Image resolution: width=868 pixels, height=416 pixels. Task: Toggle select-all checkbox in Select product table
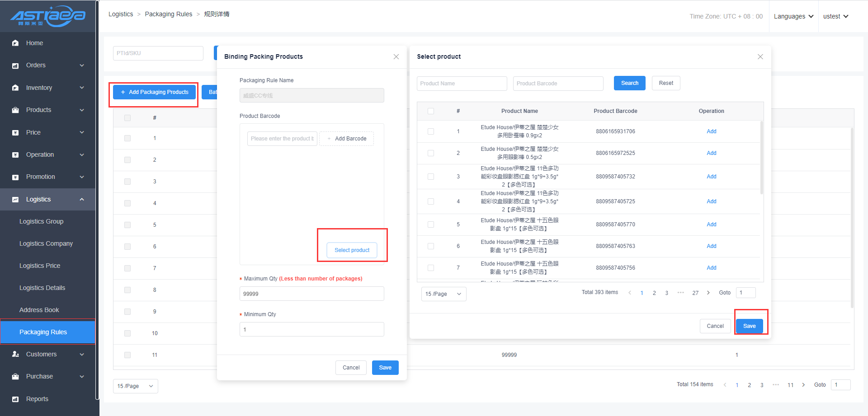430,111
